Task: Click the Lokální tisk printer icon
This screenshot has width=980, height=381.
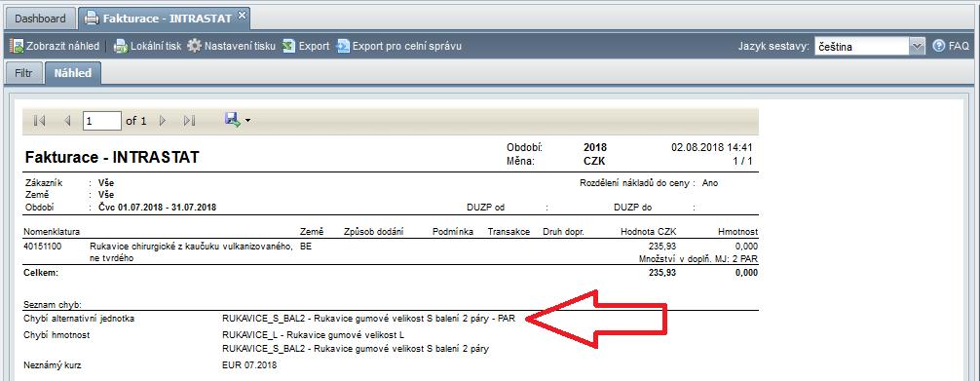Action: coord(120,47)
